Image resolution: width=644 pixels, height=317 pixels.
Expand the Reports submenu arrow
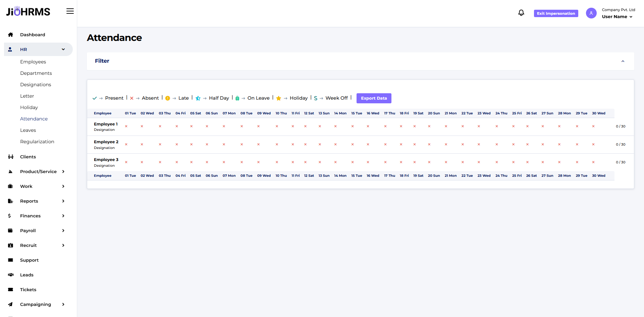[63, 201]
